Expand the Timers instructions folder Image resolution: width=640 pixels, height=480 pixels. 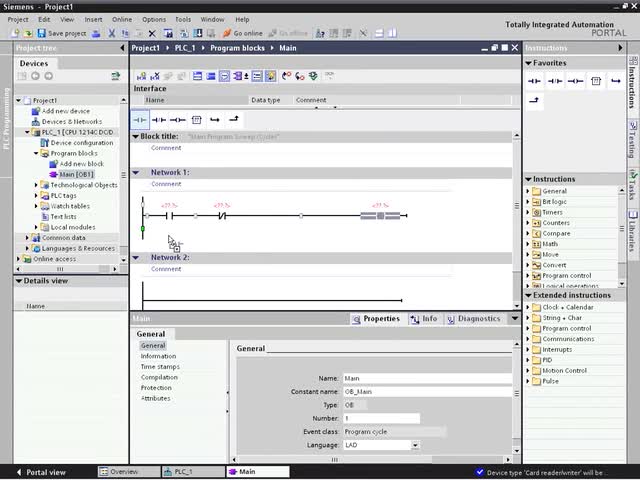(x=528, y=212)
